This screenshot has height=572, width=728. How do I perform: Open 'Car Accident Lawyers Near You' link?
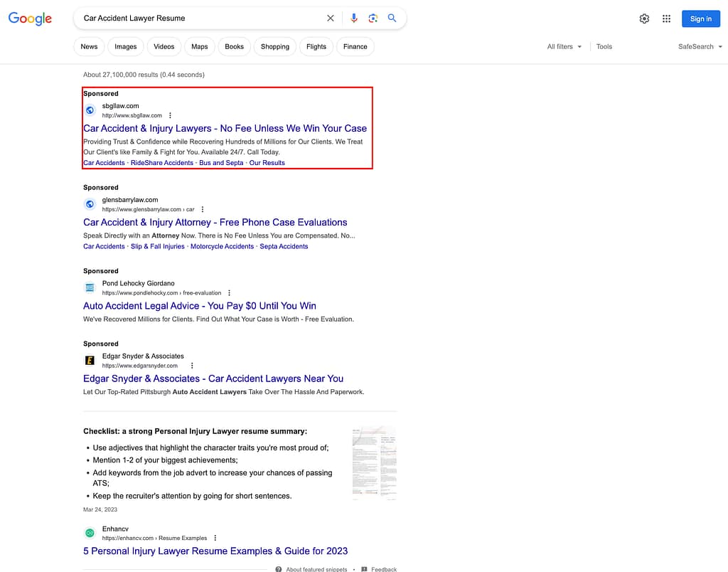pyautogui.click(x=213, y=378)
